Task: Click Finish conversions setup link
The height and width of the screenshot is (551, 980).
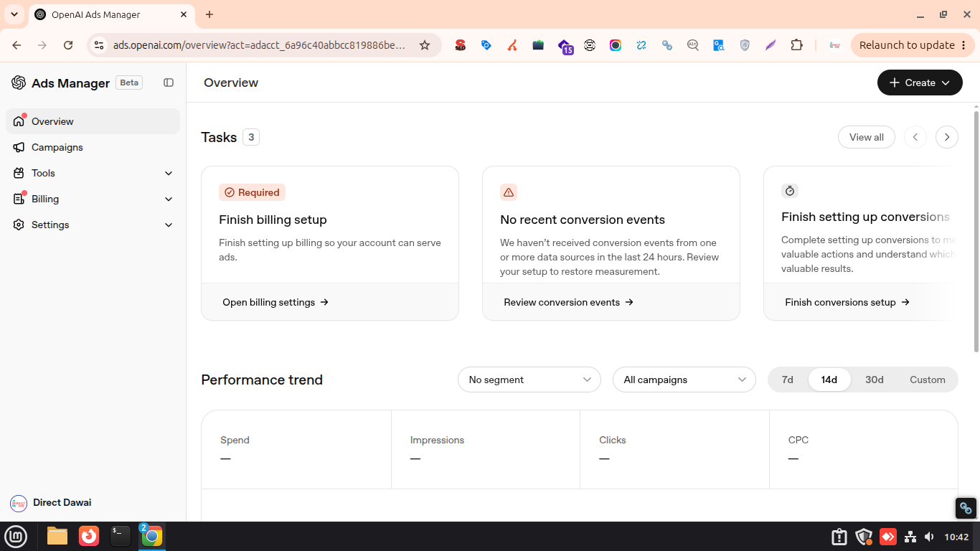Action: (x=847, y=302)
